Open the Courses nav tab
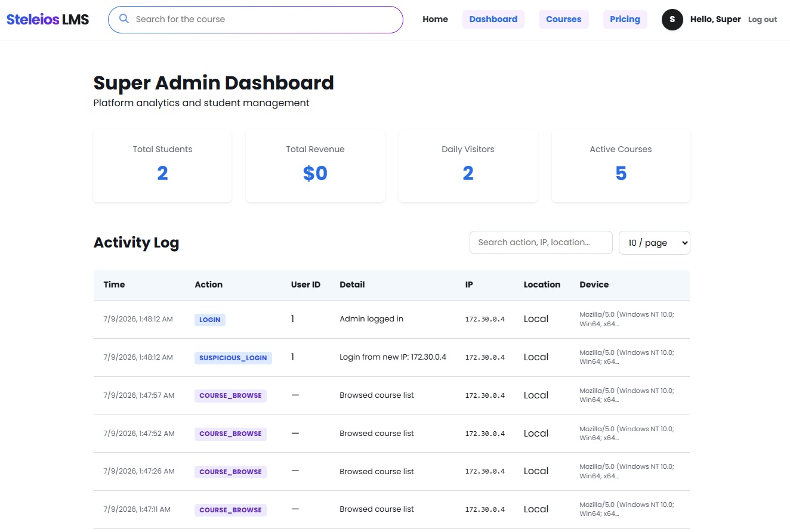790x532 pixels. [564, 19]
